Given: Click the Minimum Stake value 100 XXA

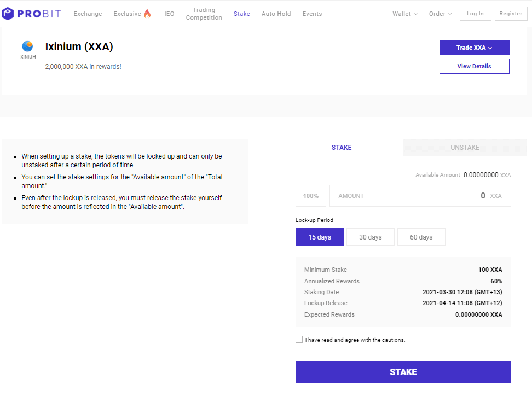Looking at the screenshot, I should [490, 270].
